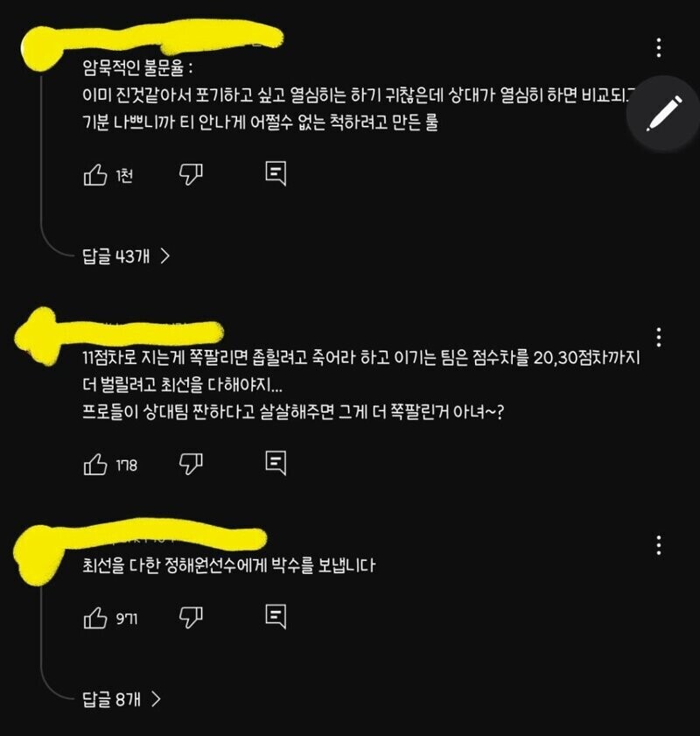
Task: Dislike the 정해원선수 comment
Action: (x=191, y=617)
